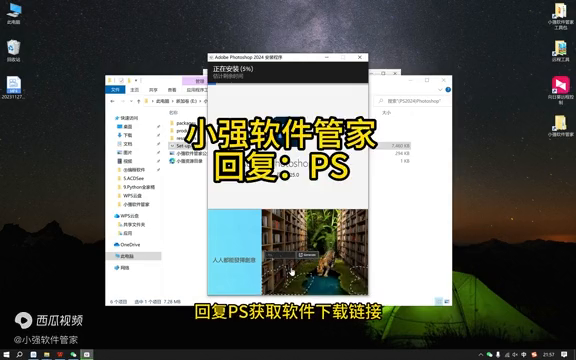576x360 pixels.
Task: Open the red app on taskbar
Action: (60, 354)
